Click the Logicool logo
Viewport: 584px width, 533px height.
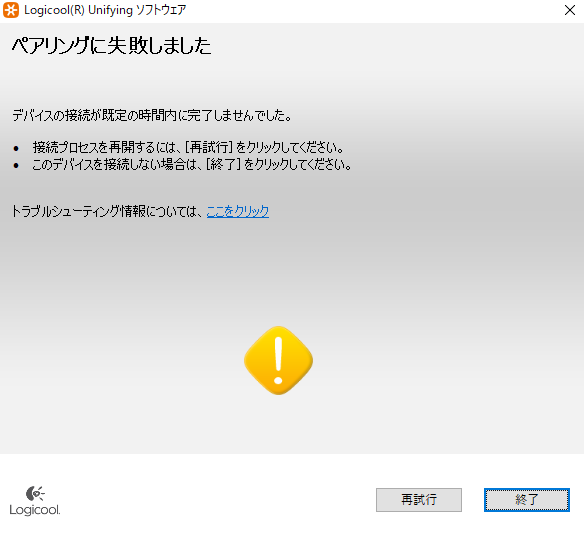point(35,501)
